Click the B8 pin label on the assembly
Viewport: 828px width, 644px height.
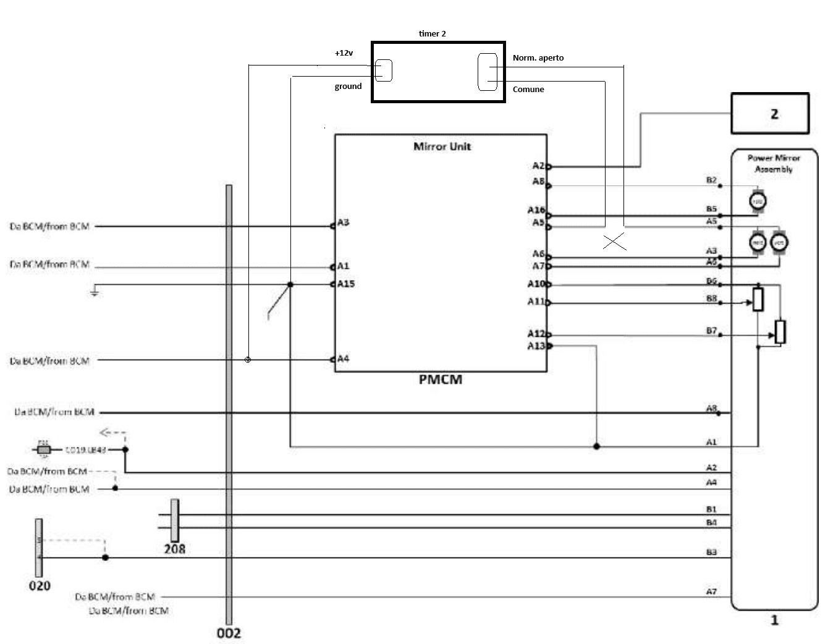click(711, 298)
